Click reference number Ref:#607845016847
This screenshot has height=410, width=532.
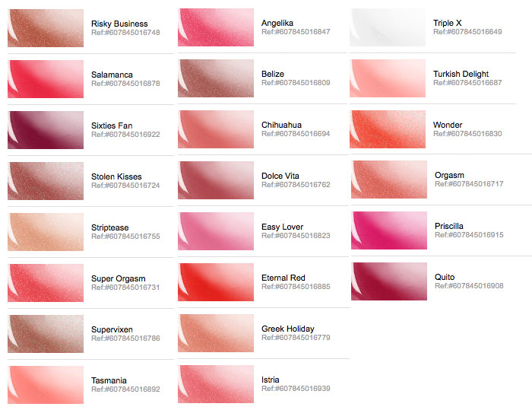(x=296, y=32)
